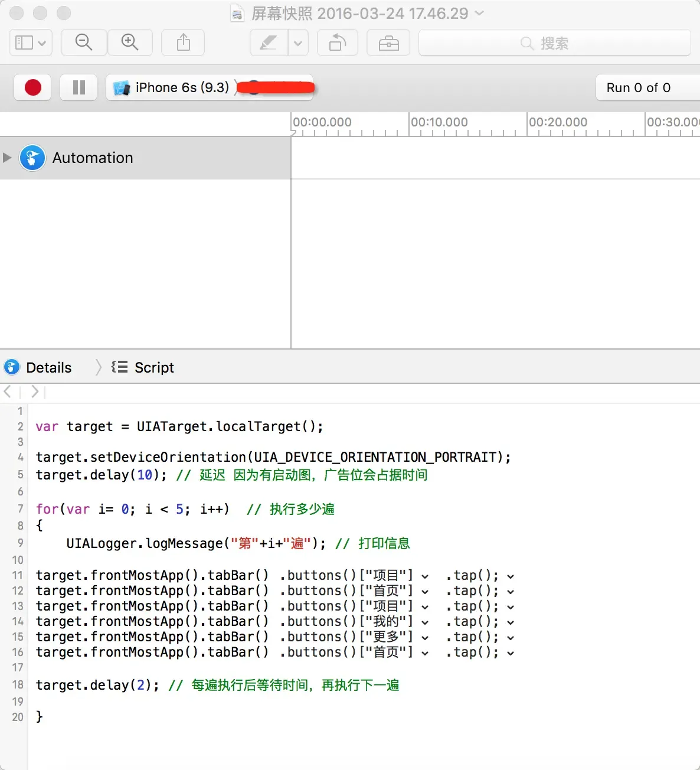
Task: Show the markup toolbox toolbar
Action: (x=388, y=43)
